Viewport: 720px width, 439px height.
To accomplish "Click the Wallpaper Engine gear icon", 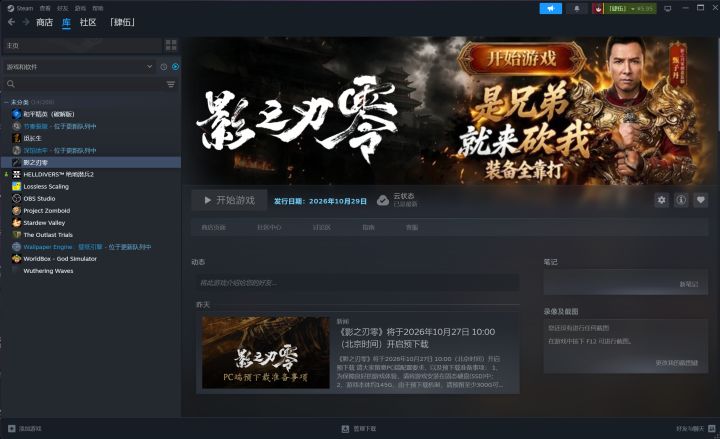I will click(x=17, y=247).
